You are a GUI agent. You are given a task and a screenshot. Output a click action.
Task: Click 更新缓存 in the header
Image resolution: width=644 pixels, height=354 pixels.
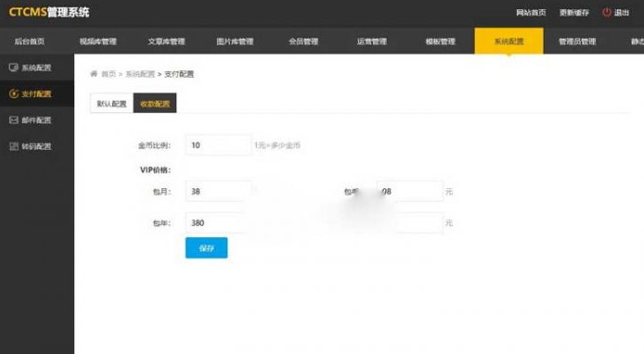coord(574,13)
